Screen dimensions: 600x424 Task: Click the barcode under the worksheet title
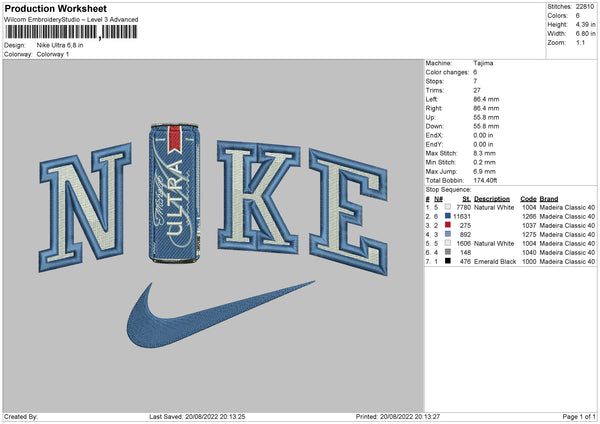(71, 32)
